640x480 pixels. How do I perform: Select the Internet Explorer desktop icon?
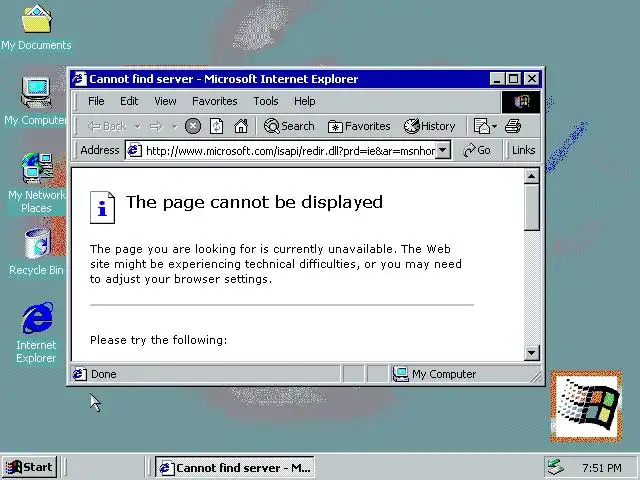pyautogui.click(x=36, y=333)
